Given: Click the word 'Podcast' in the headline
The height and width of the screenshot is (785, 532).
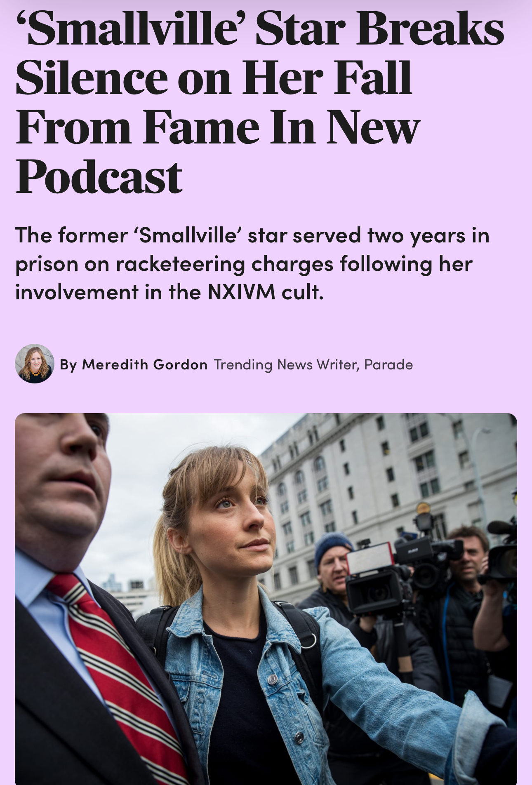Looking at the screenshot, I should 99,176.
